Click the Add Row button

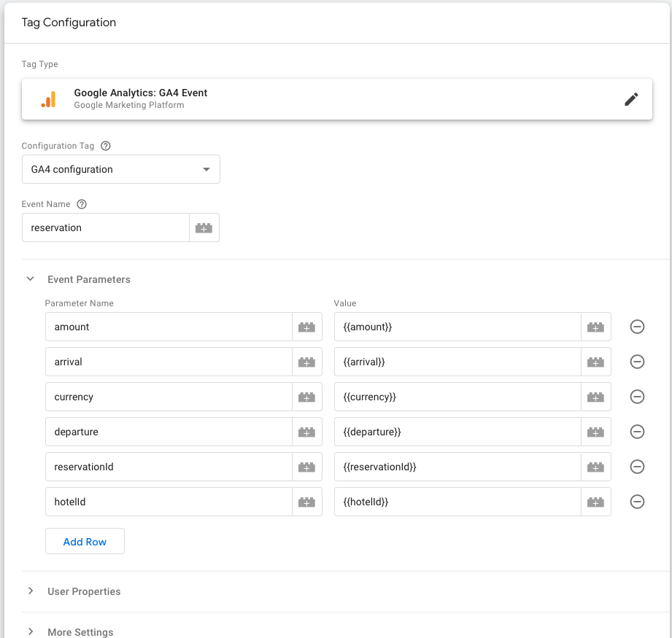(x=85, y=542)
